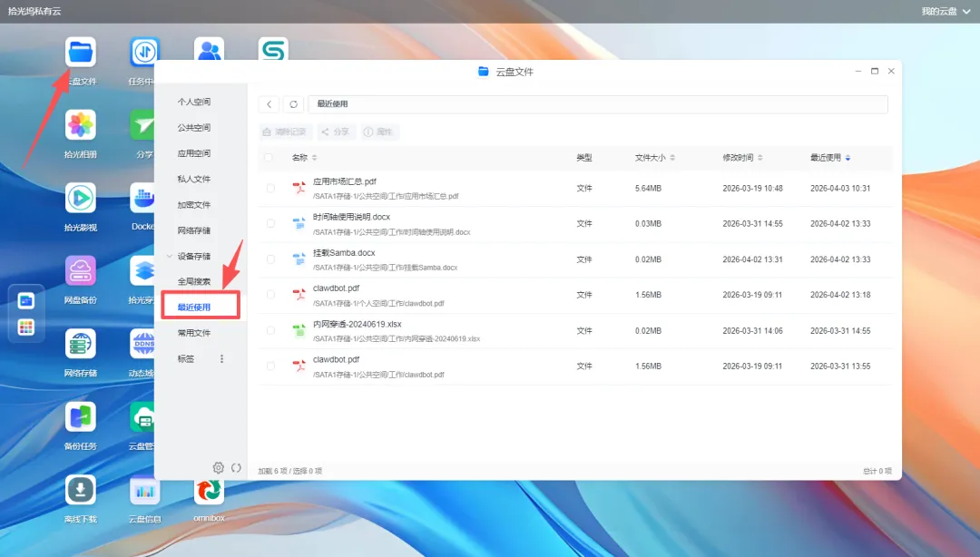Launch the 拾光影视 video app icon
The image size is (980, 557).
point(81,198)
